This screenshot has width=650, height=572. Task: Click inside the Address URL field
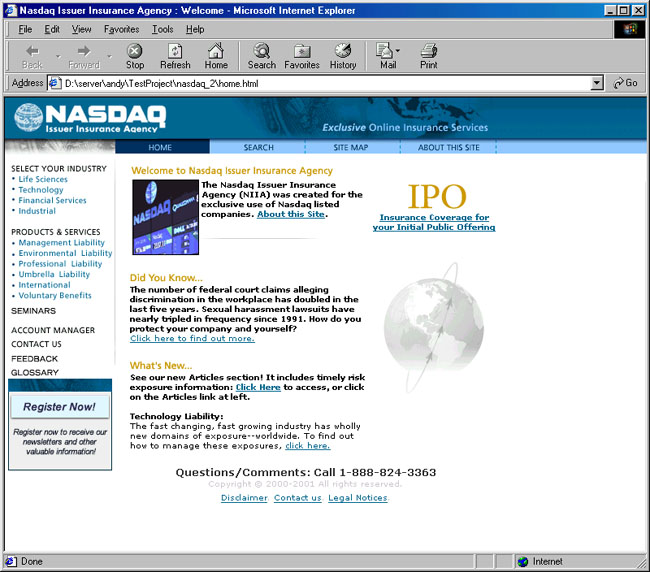[320, 84]
